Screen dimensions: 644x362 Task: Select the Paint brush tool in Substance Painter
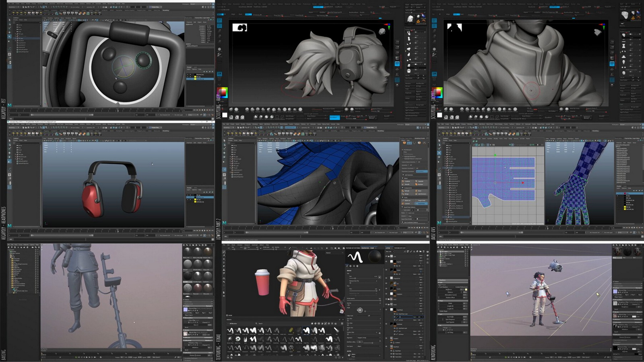pyautogui.click(x=224, y=252)
